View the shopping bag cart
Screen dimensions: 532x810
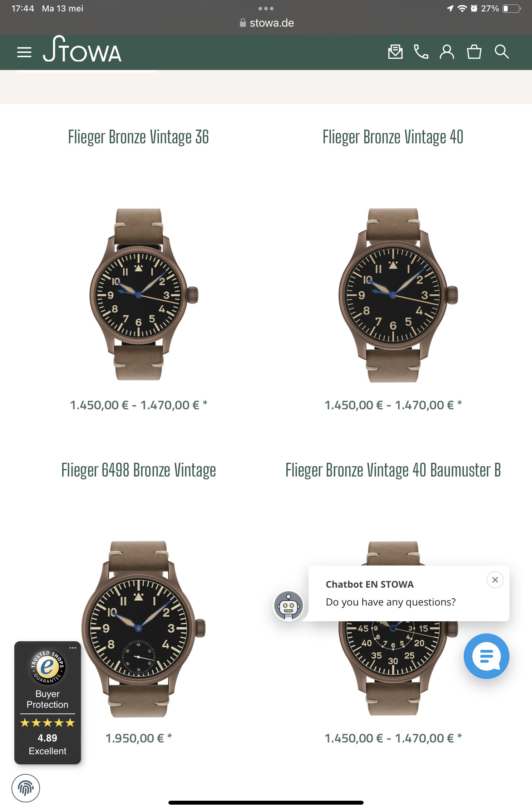point(474,52)
